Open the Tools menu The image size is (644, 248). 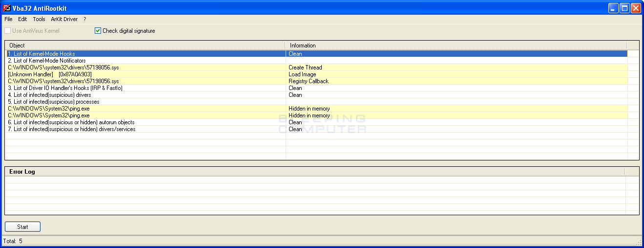[39, 19]
